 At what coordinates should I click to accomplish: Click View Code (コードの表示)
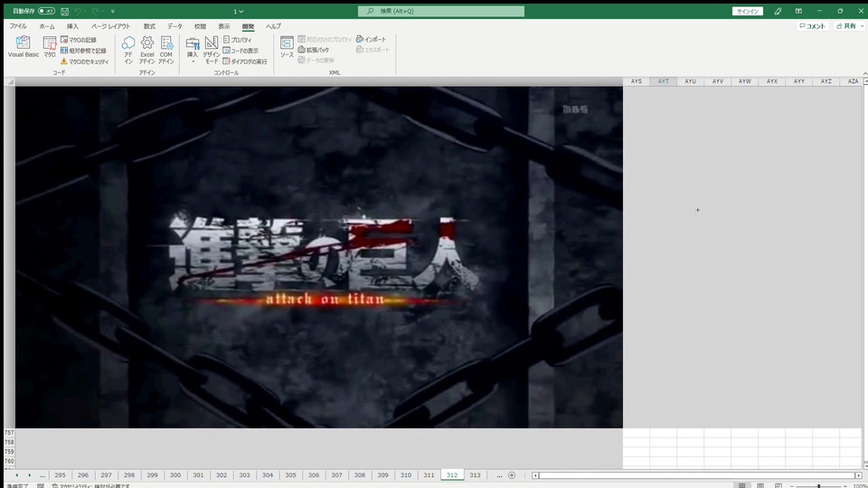click(241, 51)
